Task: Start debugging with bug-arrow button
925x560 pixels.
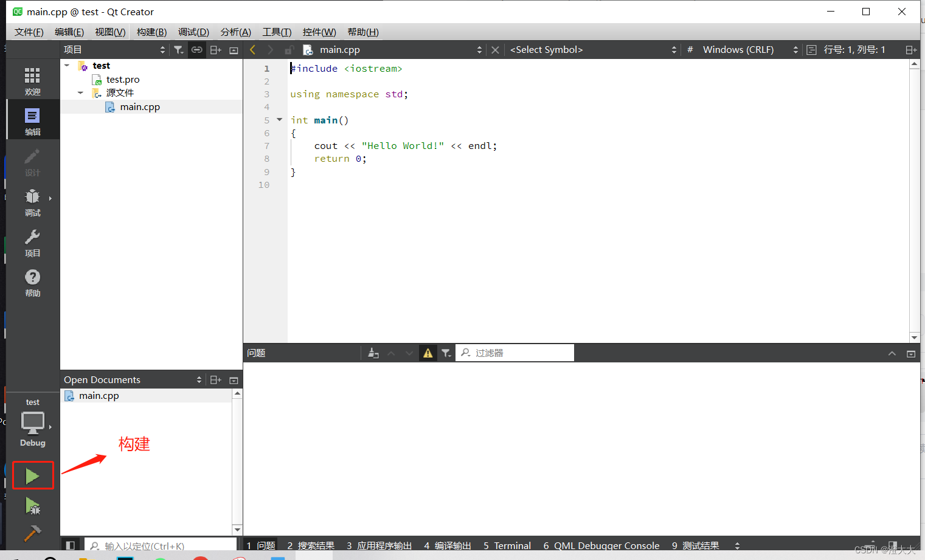Action: (x=33, y=505)
